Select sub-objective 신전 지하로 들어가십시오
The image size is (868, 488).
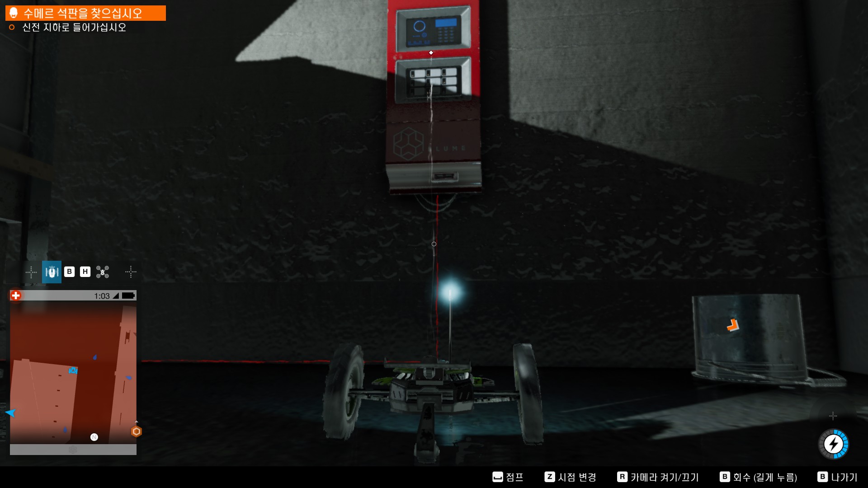click(x=74, y=28)
